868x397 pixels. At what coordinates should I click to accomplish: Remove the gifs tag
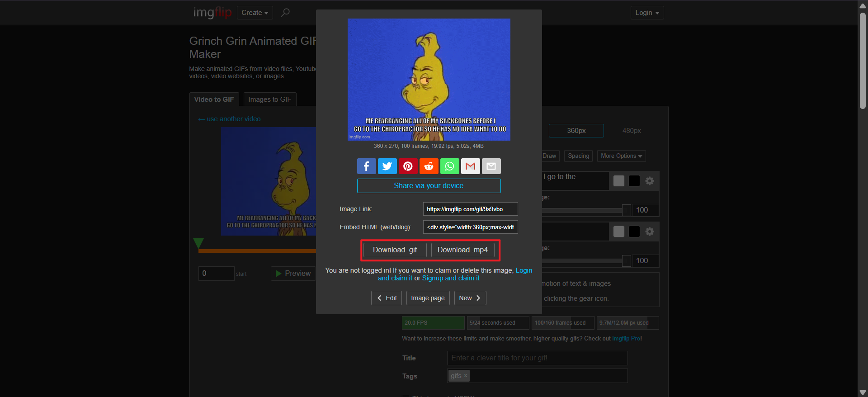pyautogui.click(x=466, y=376)
